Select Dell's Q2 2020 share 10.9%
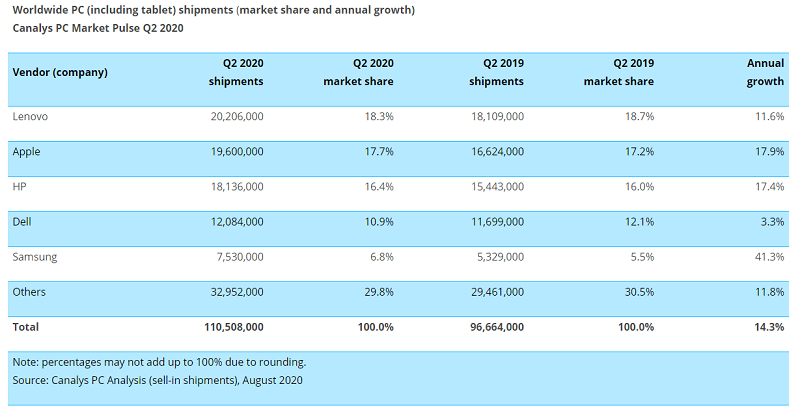Image resolution: width=800 pixels, height=410 pixels. 379,222
